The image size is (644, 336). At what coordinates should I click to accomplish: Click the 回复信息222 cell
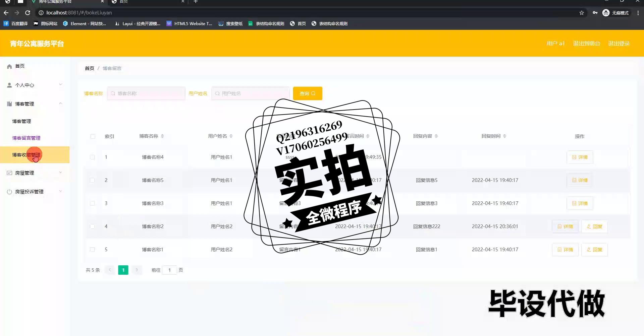click(x=427, y=226)
